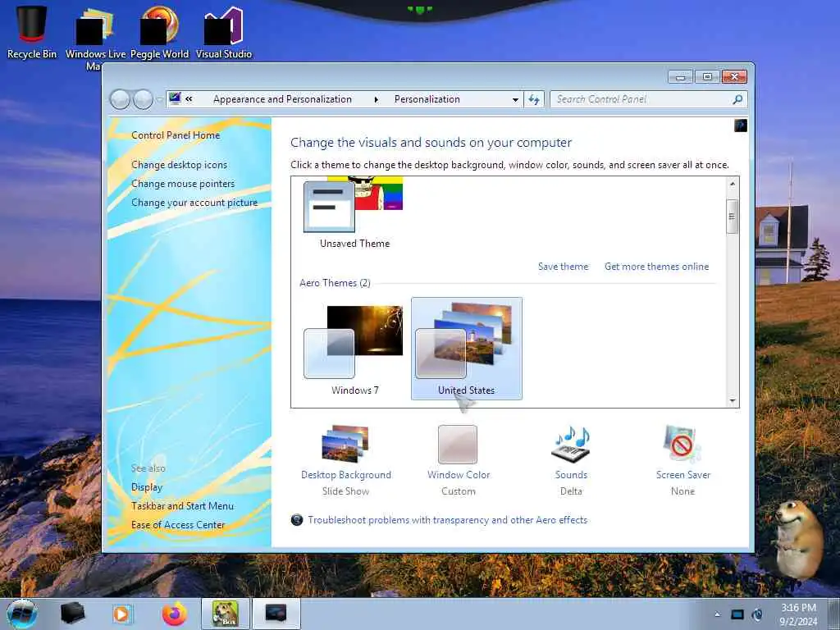Open the black box taskbar icon
Screen dimensions: 840x630
pos(72,614)
